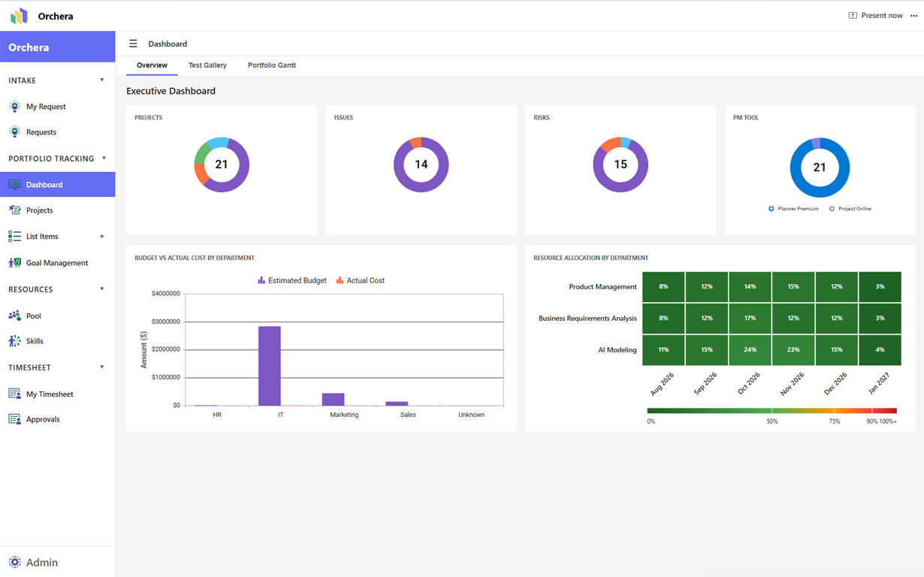Click the List Items icon

coord(14,237)
